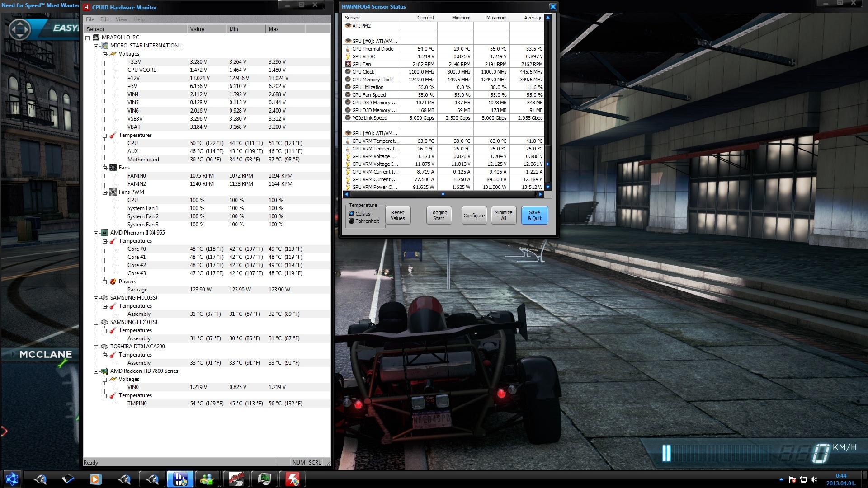Click the GPU VDDC voltage bolt icon
The image size is (868, 488).
tap(348, 56)
